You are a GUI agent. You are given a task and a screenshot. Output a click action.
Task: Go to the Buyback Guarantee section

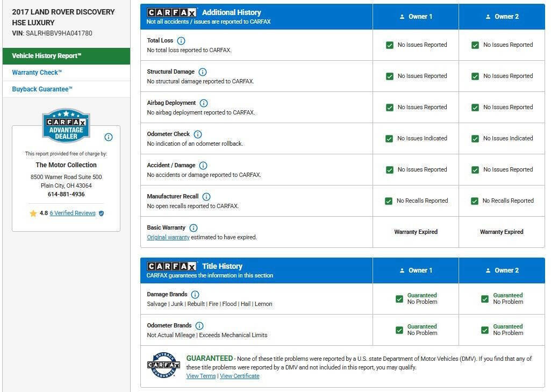point(42,89)
